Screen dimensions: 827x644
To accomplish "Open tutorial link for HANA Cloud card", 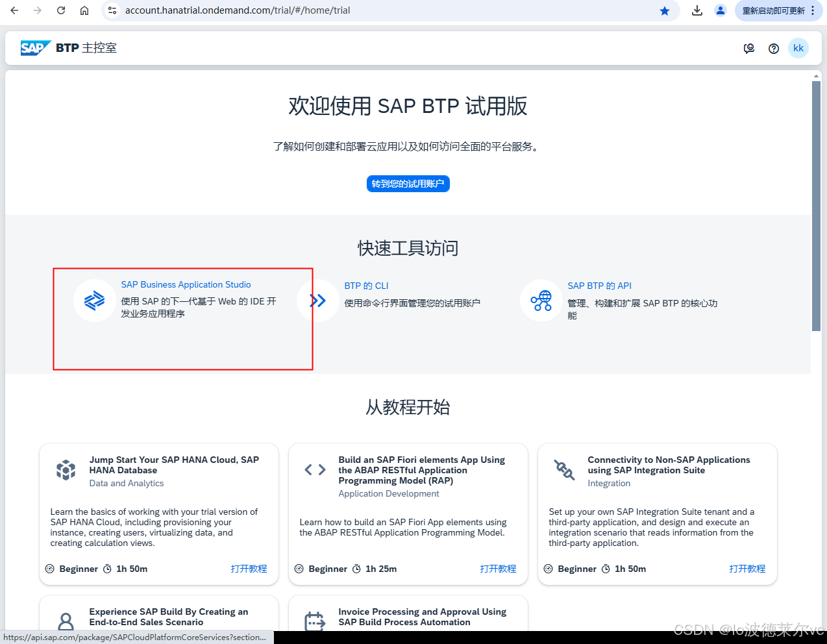I will (249, 569).
